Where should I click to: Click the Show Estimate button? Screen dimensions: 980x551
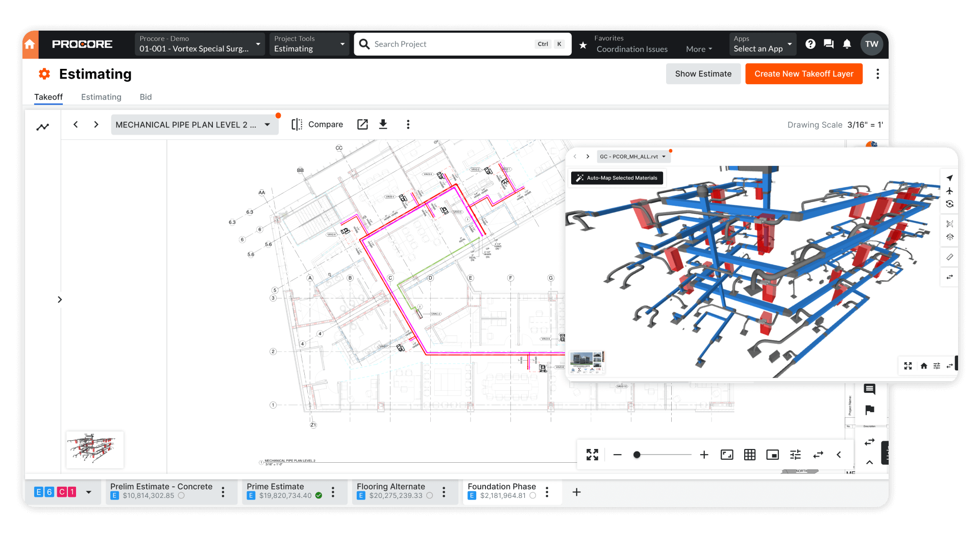[x=703, y=73]
